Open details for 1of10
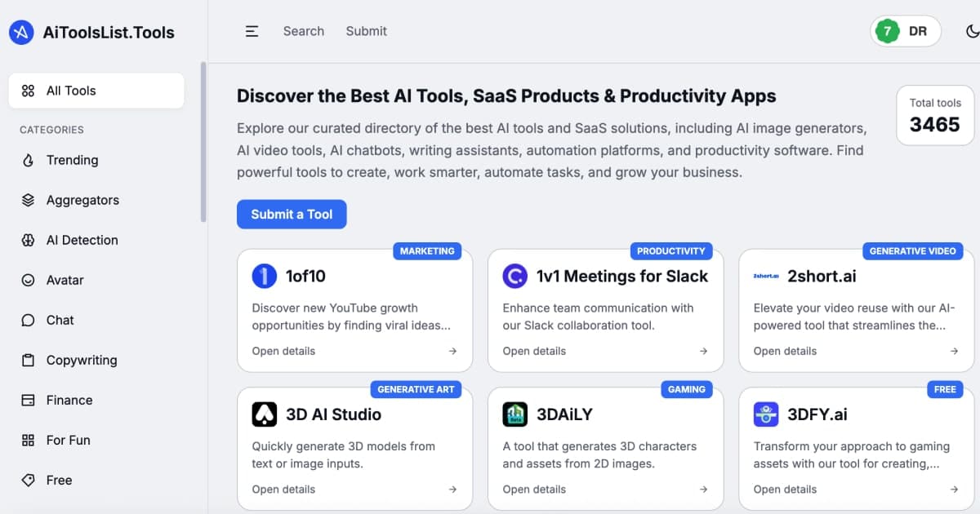 [x=283, y=351]
